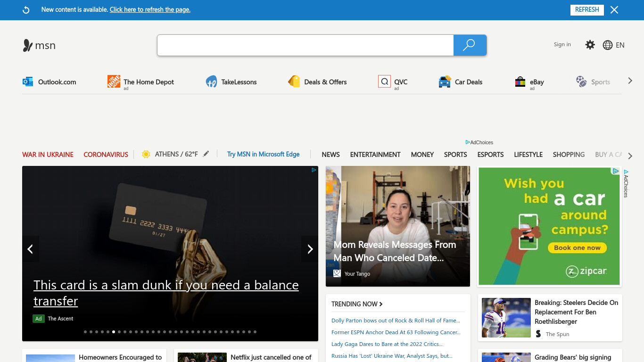Advance to next slide in carousel
Viewport: 644px width, 362px height.
[x=310, y=249]
